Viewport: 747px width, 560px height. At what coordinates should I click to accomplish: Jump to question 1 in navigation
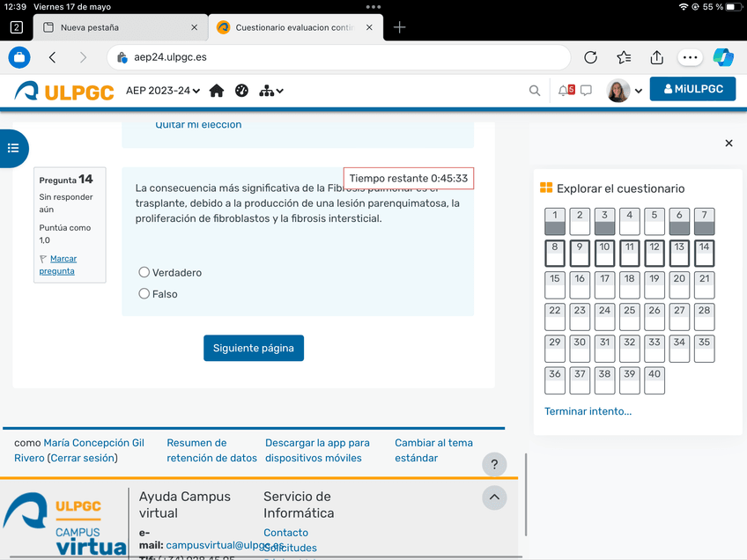[555, 221]
